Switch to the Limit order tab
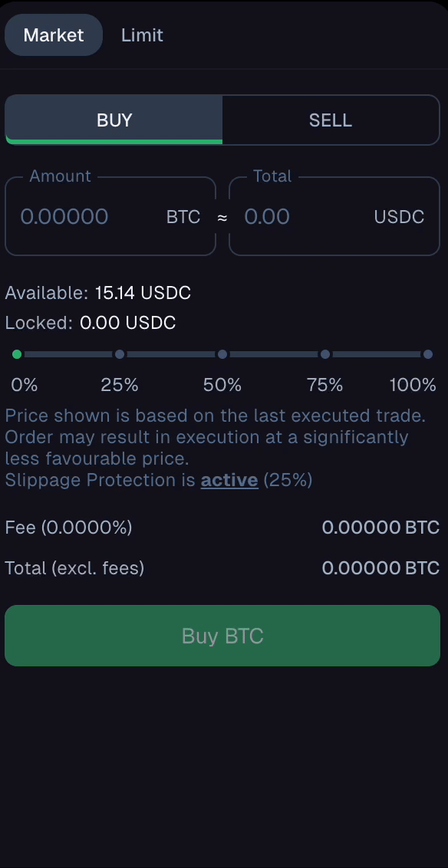This screenshot has height=868, width=448. click(143, 35)
